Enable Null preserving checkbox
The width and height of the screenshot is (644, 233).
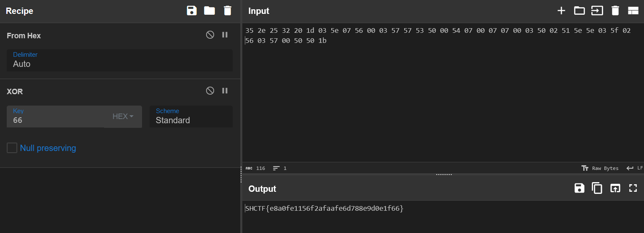12,148
